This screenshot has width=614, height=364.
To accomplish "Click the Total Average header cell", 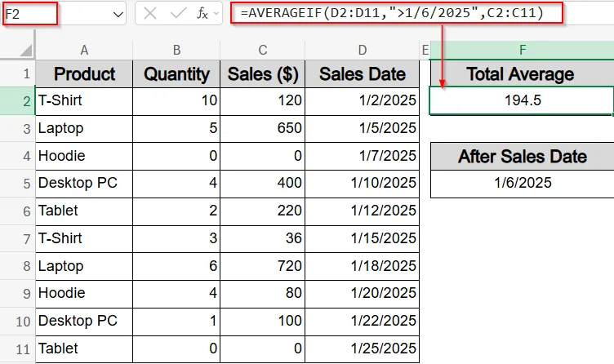I will tap(522, 73).
